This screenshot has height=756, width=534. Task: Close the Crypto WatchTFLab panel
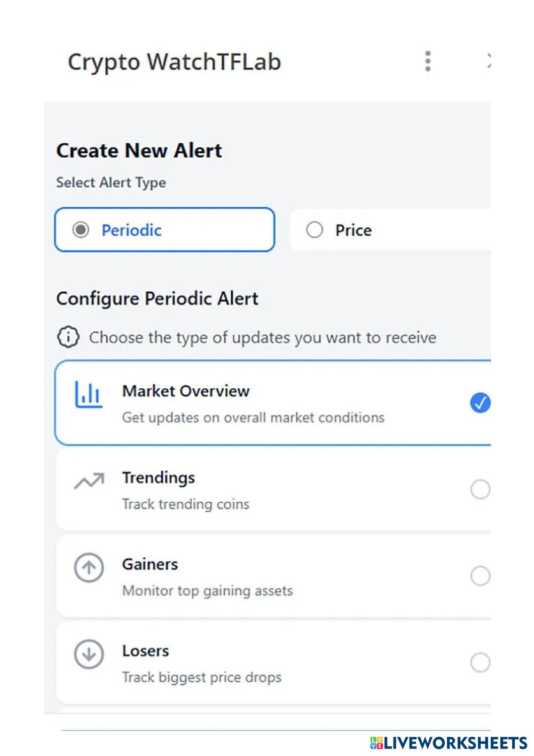click(488, 61)
